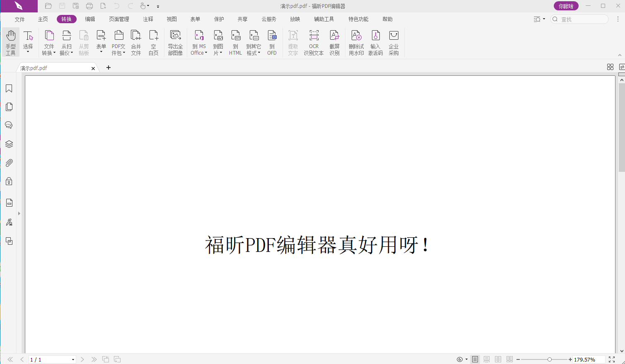The width and height of the screenshot is (625, 364).
Task: Click the zoom slider handle
Action: click(550, 359)
